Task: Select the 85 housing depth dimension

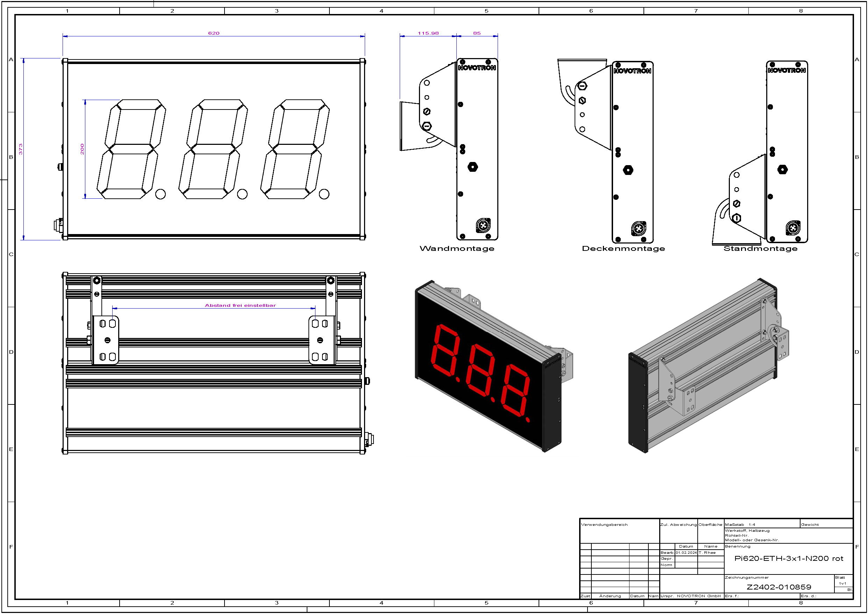Action: click(x=477, y=33)
